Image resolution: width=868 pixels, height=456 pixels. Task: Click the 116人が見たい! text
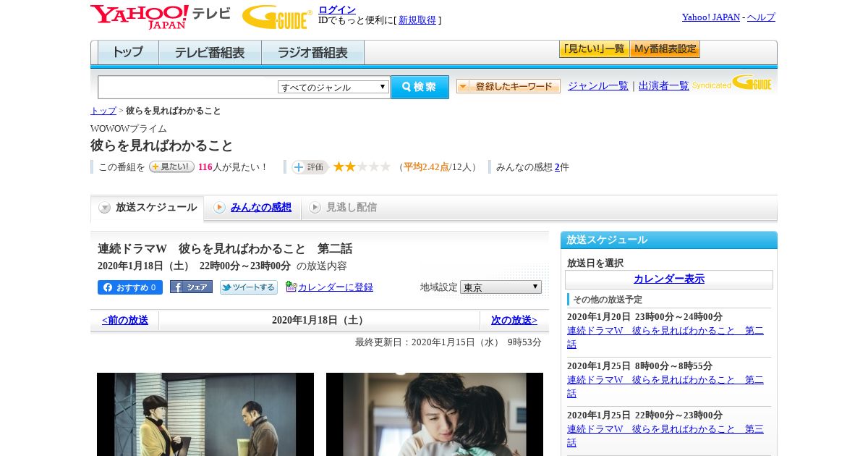[x=233, y=167]
